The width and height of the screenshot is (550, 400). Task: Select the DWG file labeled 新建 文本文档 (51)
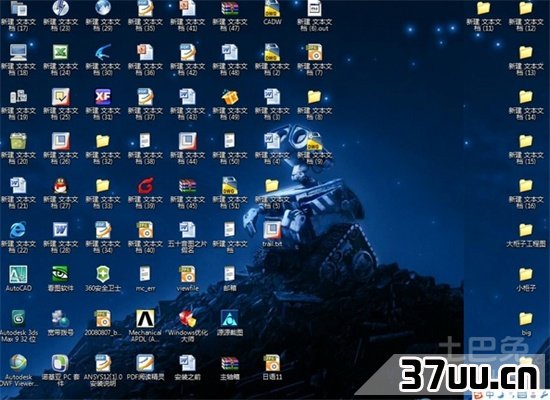click(230, 185)
